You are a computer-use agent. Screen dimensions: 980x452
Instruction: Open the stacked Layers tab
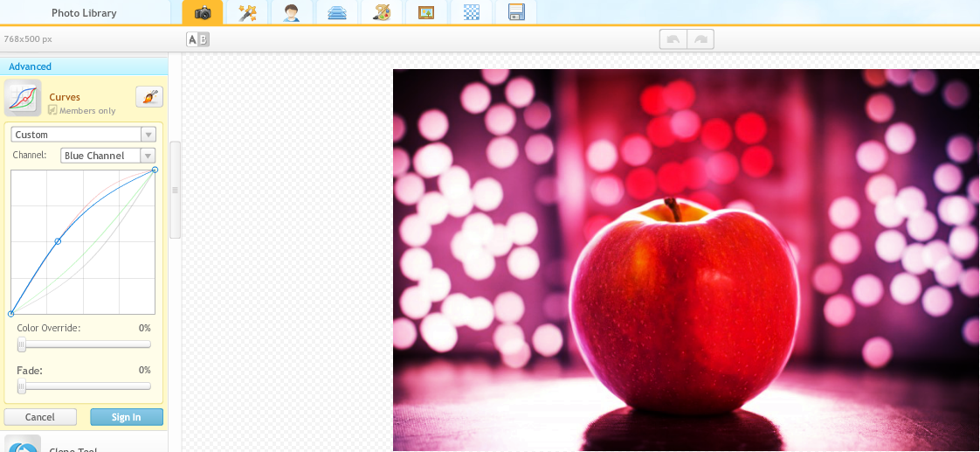[337, 12]
